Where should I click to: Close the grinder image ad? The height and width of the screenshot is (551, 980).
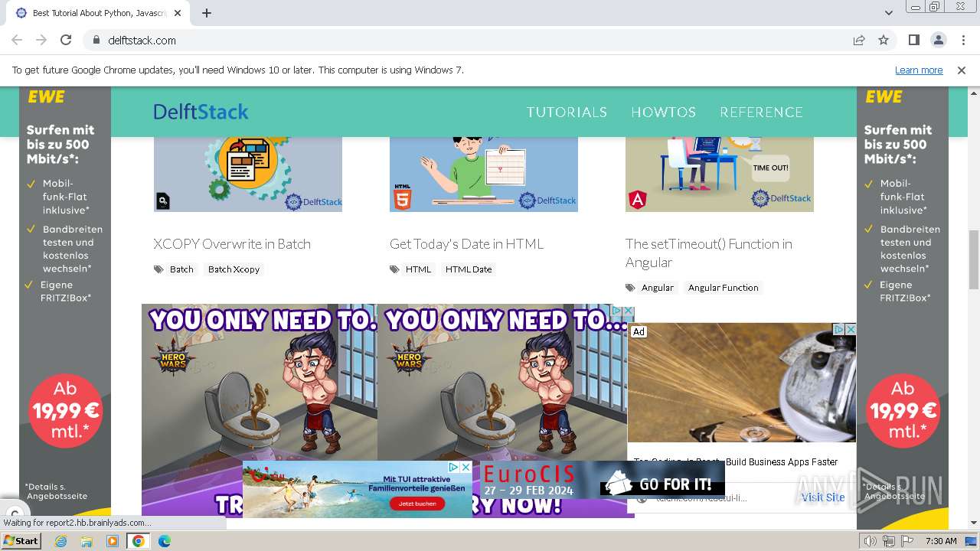click(x=850, y=329)
